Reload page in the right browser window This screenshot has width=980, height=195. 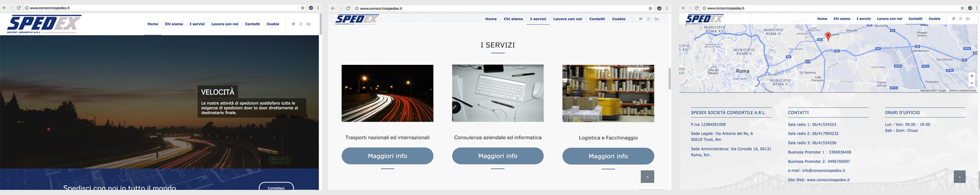pos(697,8)
